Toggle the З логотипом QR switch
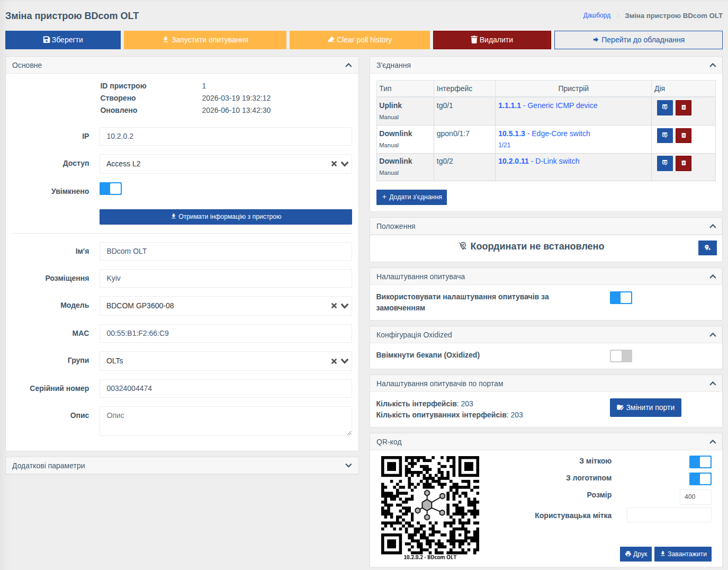Image resolution: width=728 pixels, height=570 pixels. [x=700, y=479]
